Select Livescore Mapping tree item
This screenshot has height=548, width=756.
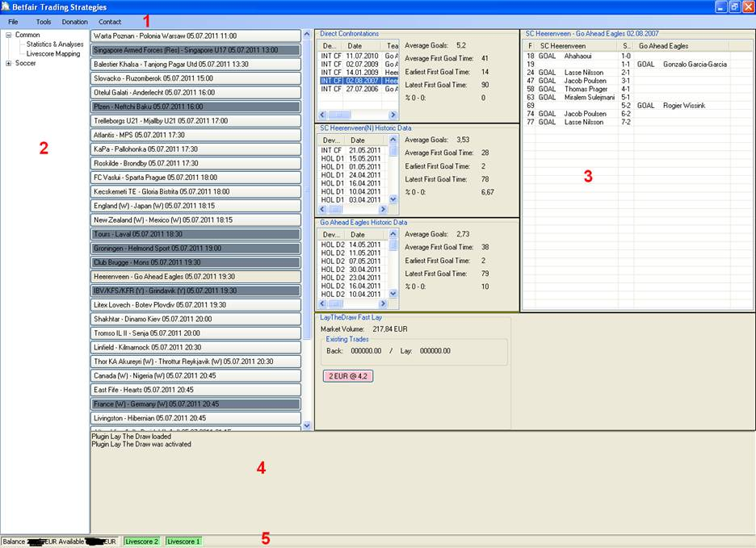pos(53,53)
